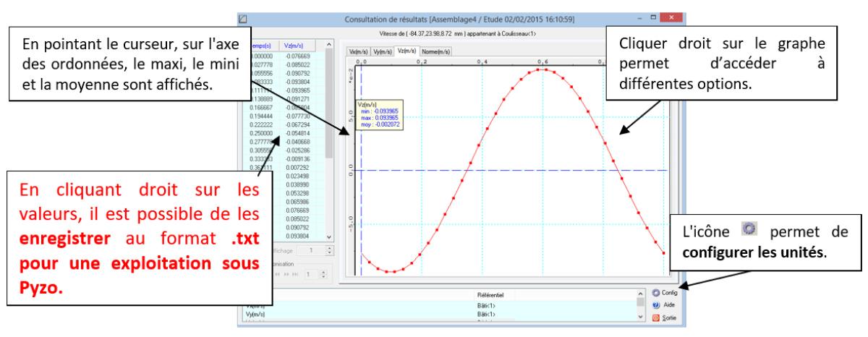
Task: Click the values table scrollbar thumb
Action: click(x=329, y=105)
